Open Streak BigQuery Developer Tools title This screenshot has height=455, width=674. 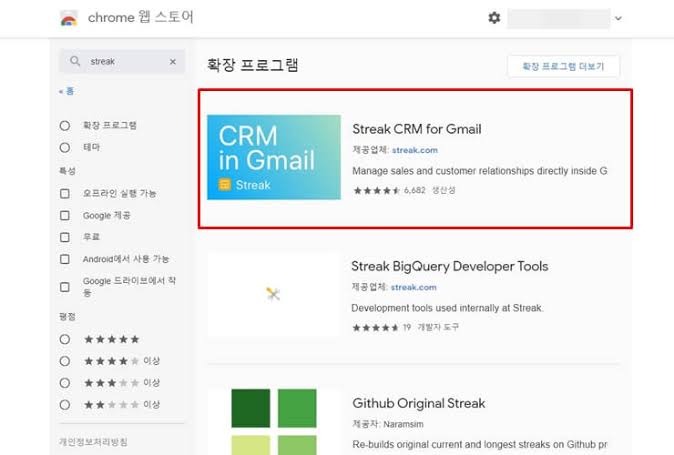pos(450,266)
